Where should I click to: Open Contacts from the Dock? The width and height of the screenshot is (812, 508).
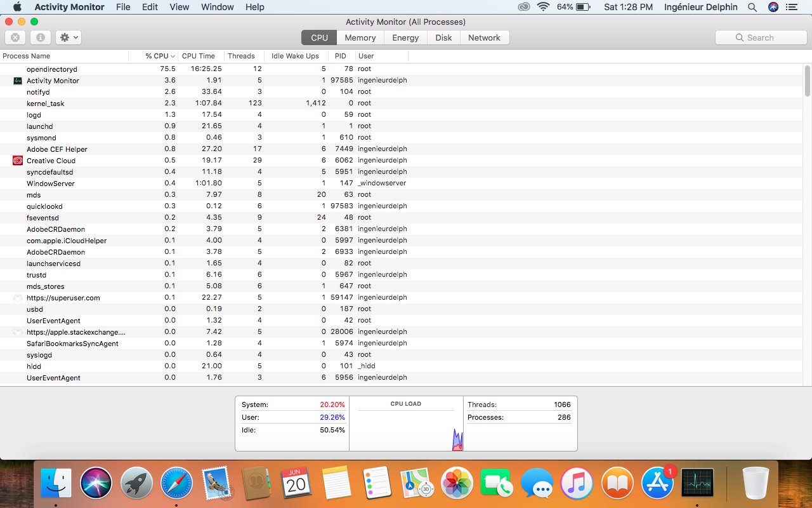(256, 484)
